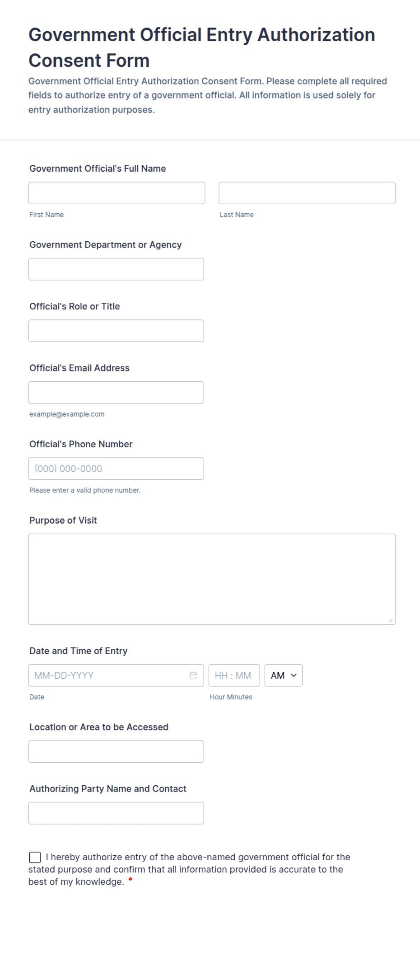This screenshot has height=980, width=420.
Task: Click the HH : MM time input
Action: tap(234, 675)
